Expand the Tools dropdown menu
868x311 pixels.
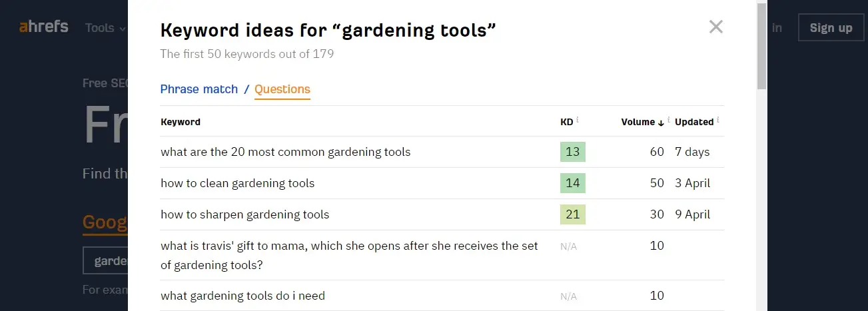pos(105,28)
